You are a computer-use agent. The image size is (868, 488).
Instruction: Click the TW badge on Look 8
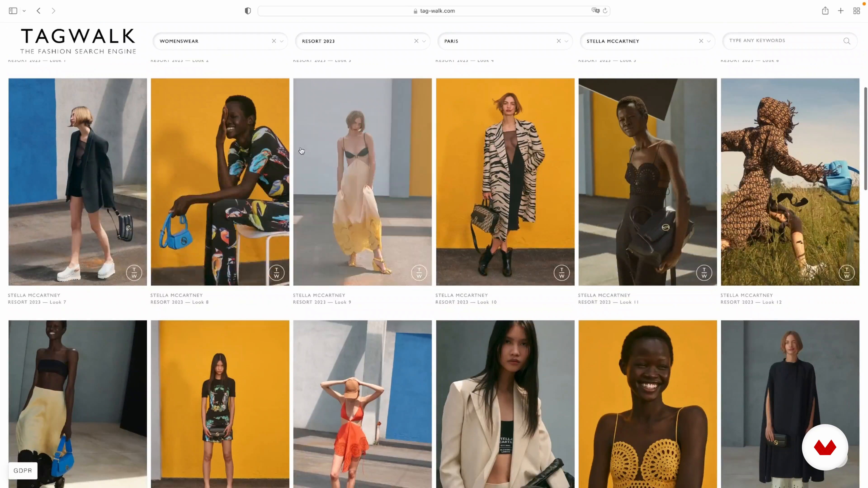(277, 273)
